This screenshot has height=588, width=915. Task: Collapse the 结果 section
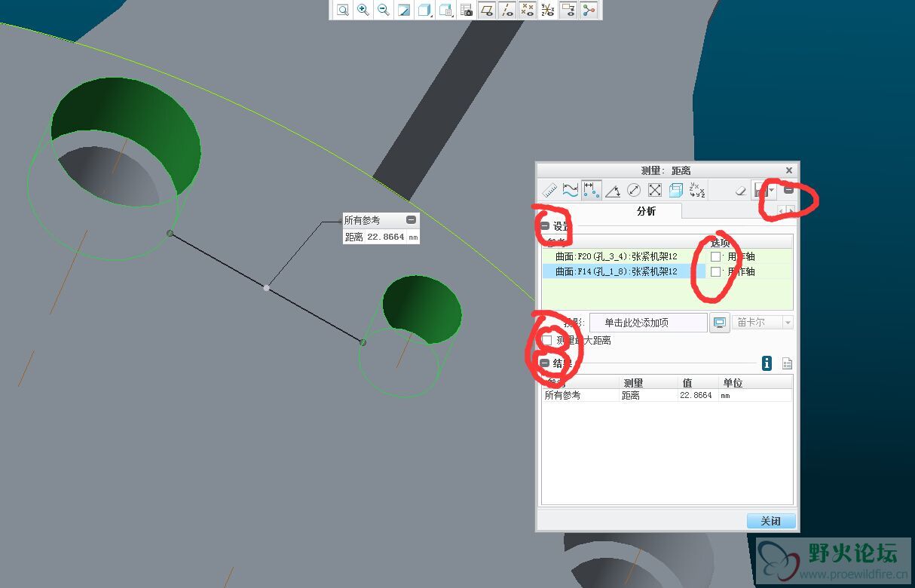point(545,363)
